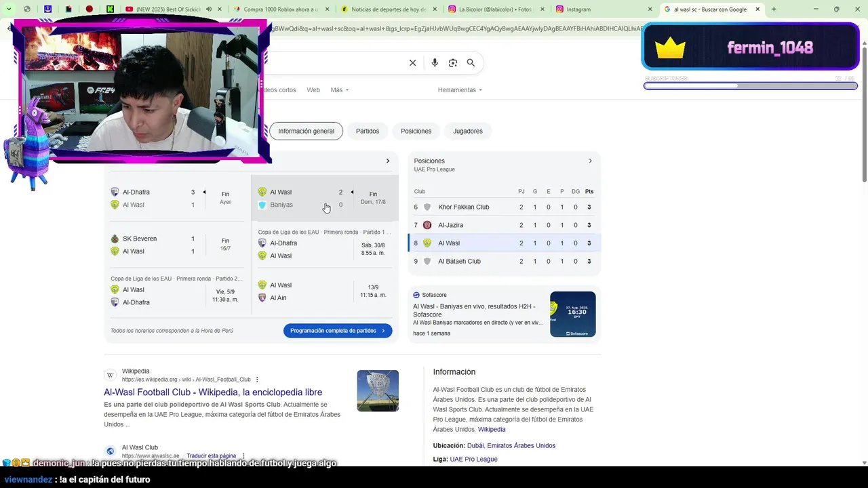The image size is (868, 488).
Task: Open the pinned blue download-arrow tab
Action: pyautogui.click(x=48, y=9)
